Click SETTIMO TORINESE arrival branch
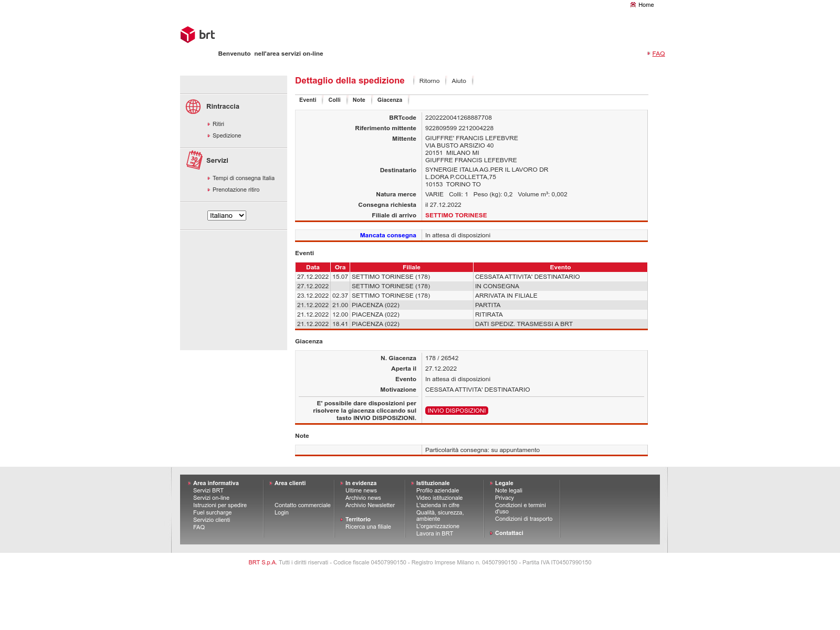The width and height of the screenshot is (840, 630). [x=456, y=215]
